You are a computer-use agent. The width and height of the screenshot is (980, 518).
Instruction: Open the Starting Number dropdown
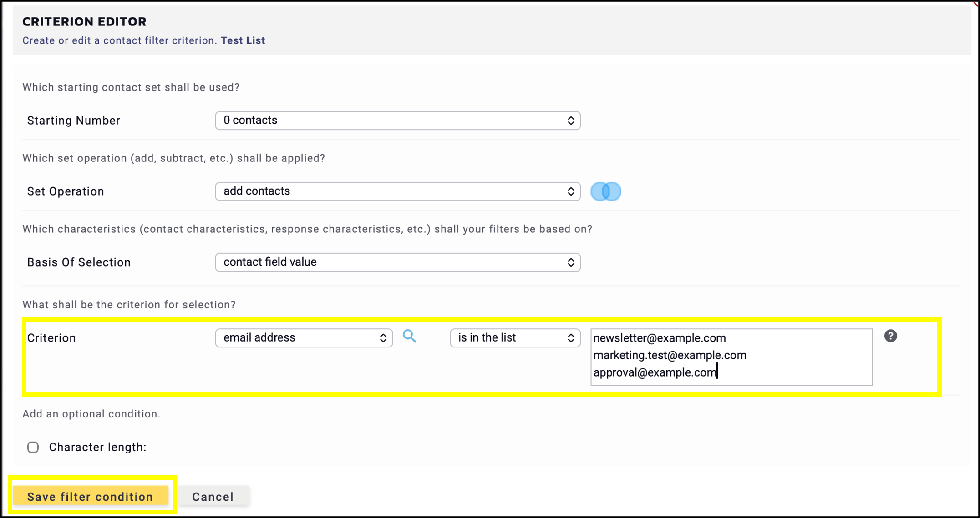(x=397, y=121)
